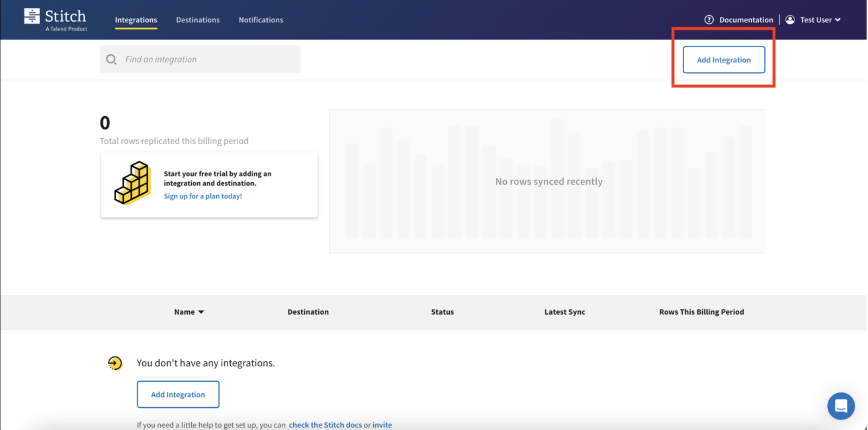
Task: Click the Rows This Billing Period column header
Action: [701, 312]
